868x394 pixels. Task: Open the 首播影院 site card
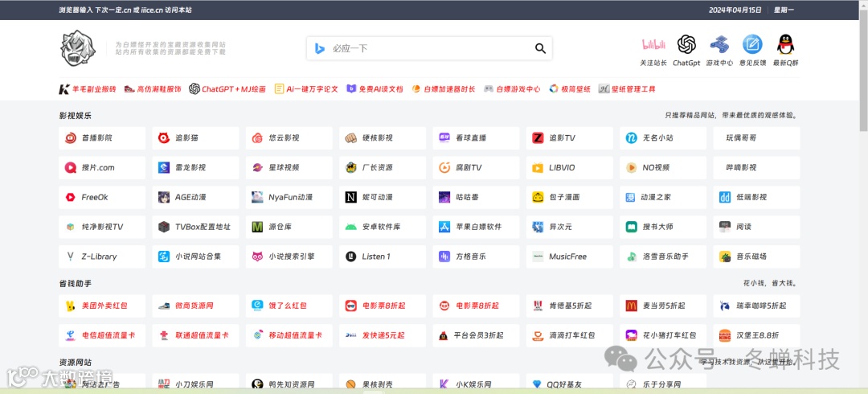[102, 138]
